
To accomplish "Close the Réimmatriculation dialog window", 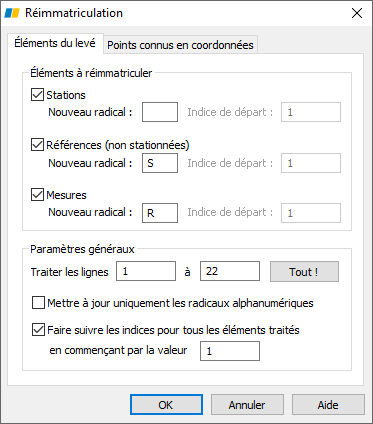I will click(x=357, y=13).
